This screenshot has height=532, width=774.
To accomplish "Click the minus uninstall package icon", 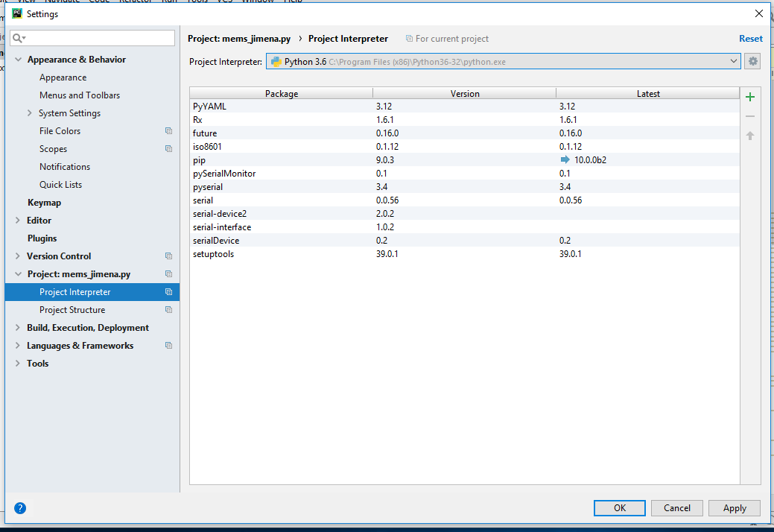I will pos(750,116).
